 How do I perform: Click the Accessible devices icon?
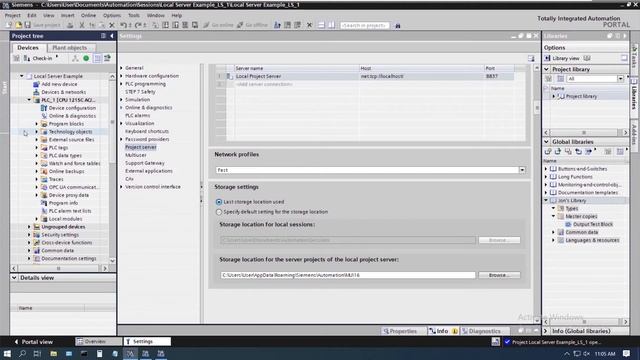pyautogui.click(x=277, y=25)
